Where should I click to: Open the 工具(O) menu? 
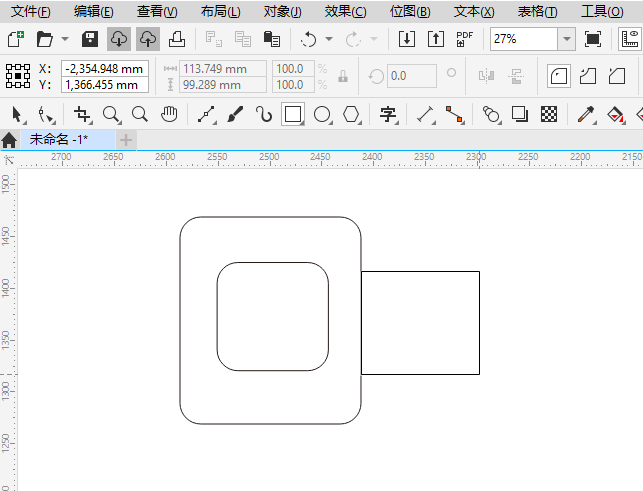click(602, 11)
